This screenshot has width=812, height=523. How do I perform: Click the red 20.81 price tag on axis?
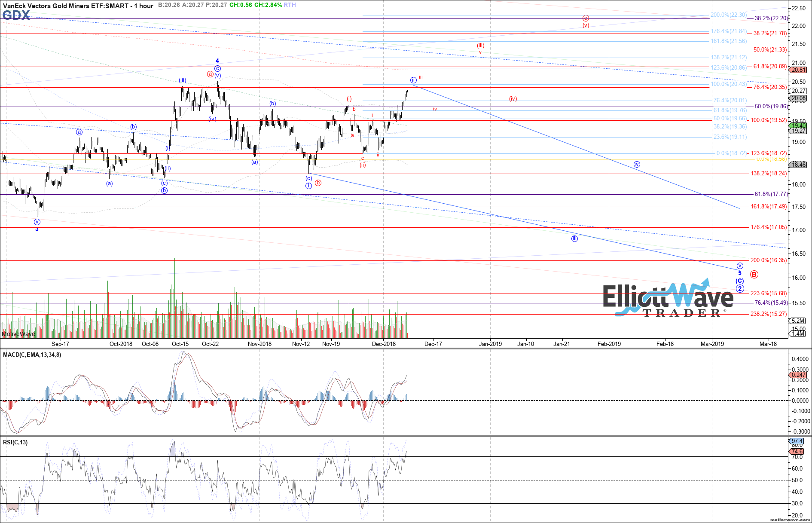[799, 70]
